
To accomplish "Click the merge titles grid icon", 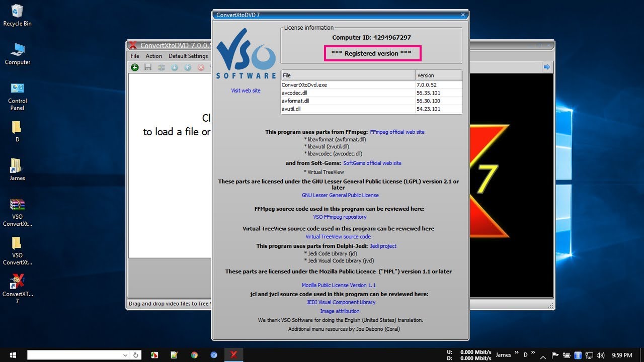I will [x=162, y=67].
